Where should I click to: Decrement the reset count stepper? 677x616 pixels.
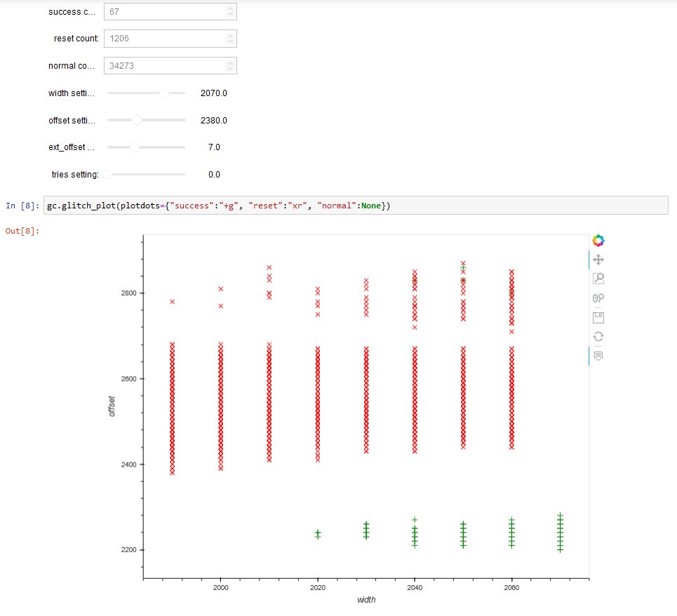coord(231,41)
